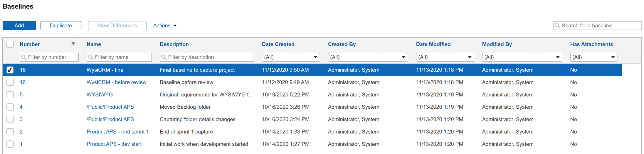This screenshot has height=154, width=644.
Task: Check the row checkbox for baseline 5
Action: click(10, 95)
